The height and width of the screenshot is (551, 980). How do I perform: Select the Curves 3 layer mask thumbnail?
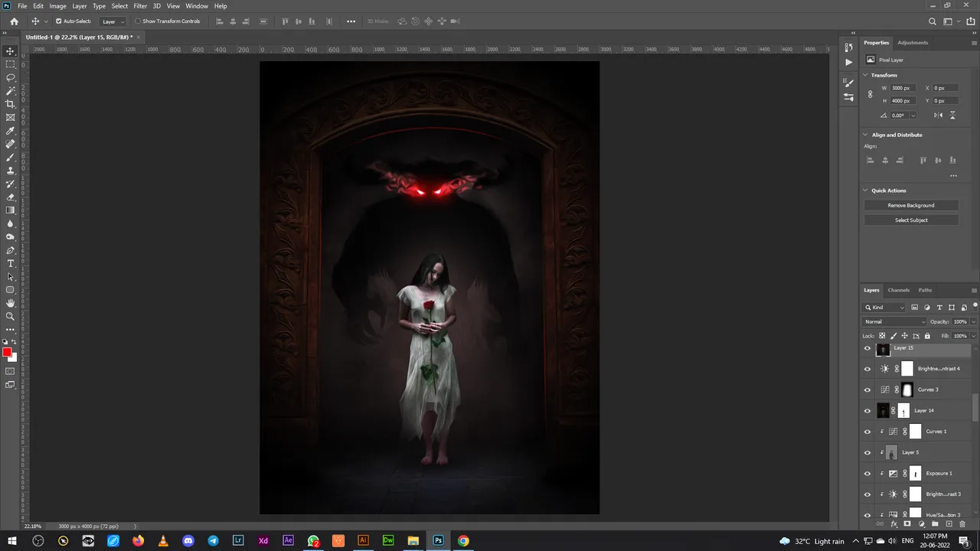pyautogui.click(x=907, y=390)
